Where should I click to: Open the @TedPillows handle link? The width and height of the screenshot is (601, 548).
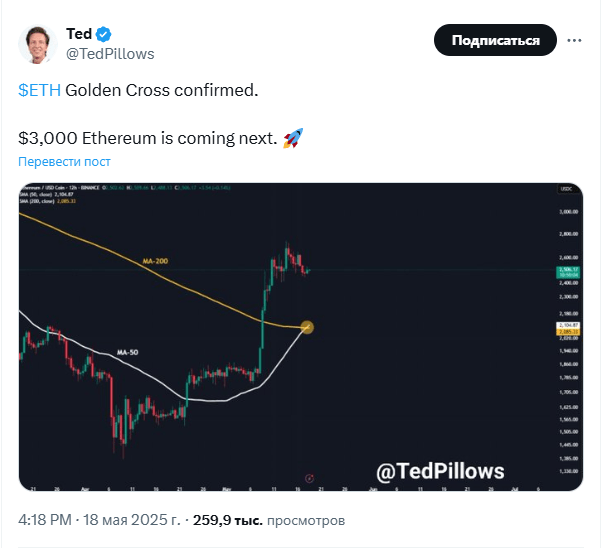click(110, 54)
